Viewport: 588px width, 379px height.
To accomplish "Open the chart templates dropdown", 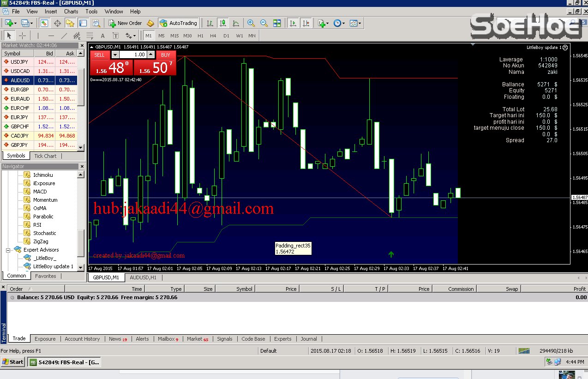I will pyautogui.click(x=355, y=23).
